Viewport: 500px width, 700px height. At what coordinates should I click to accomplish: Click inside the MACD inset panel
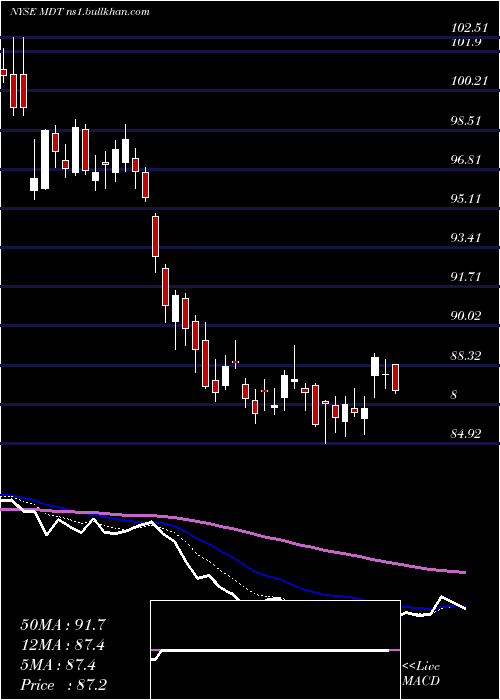click(x=275, y=650)
